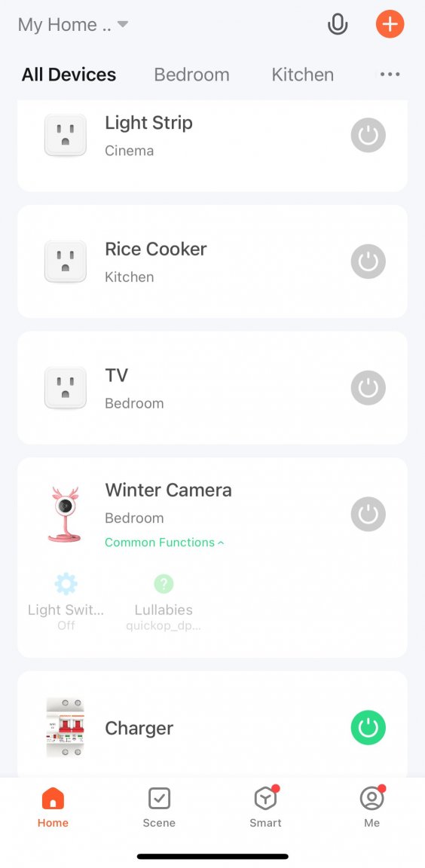This screenshot has height=868, width=425.
Task: Toggle the TV power button
Action: (368, 387)
